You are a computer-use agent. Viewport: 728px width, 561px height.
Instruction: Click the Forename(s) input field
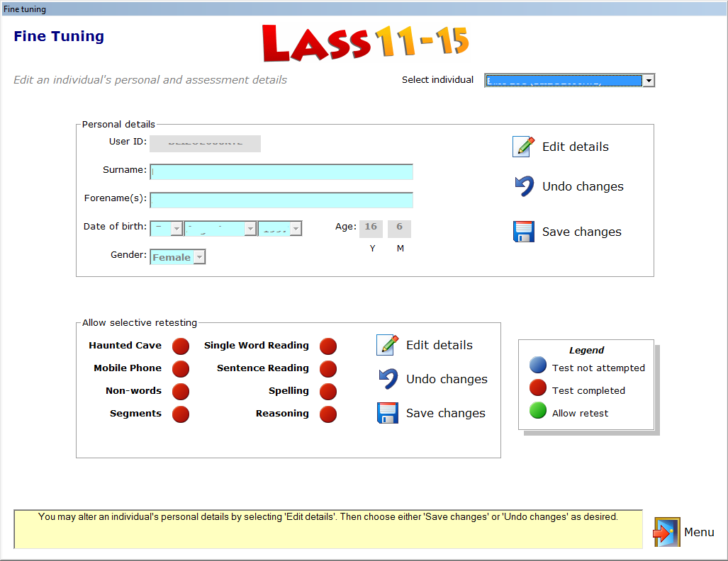click(x=281, y=200)
